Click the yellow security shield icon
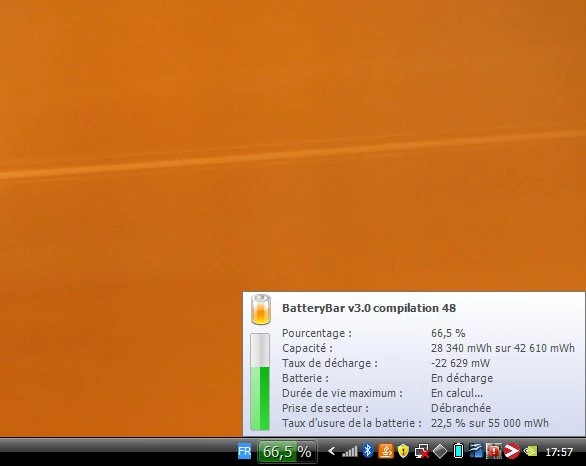This screenshot has height=466, width=586. coord(403,451)
